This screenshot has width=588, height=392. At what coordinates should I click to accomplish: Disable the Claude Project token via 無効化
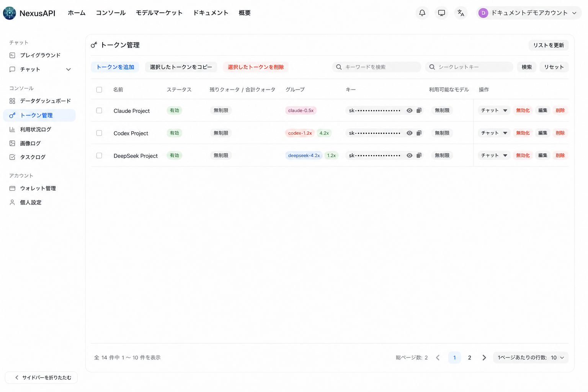[523, 111]
